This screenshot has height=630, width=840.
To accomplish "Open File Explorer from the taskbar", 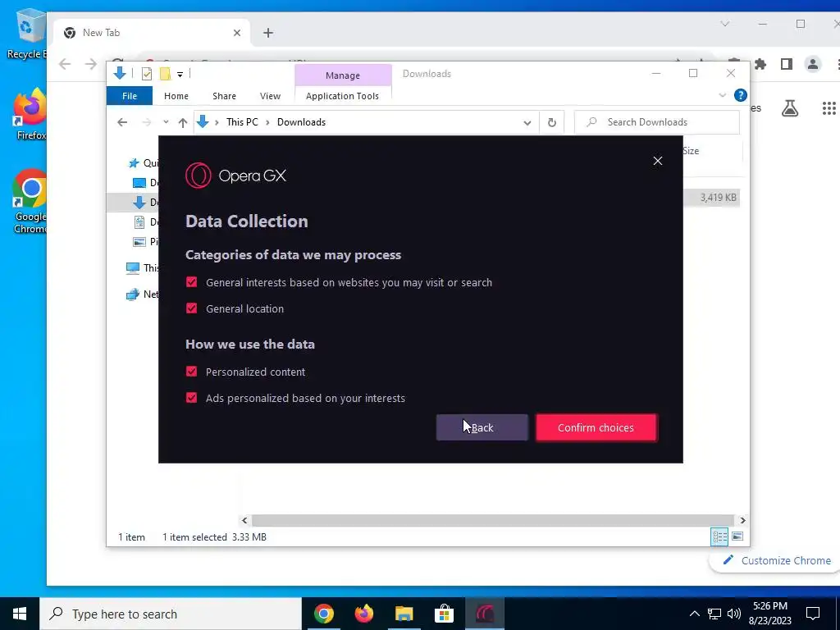I will pos(404,614).
